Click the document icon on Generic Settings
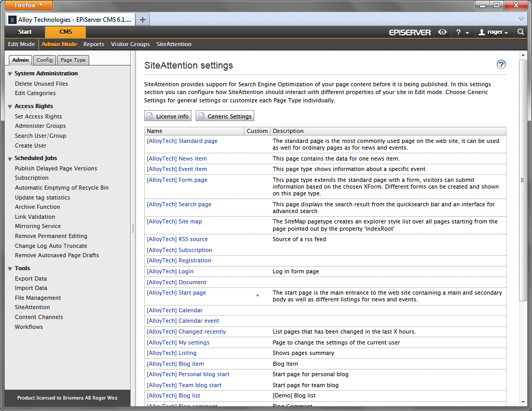Viewport: 532px width, 411px height. [201, 116]
